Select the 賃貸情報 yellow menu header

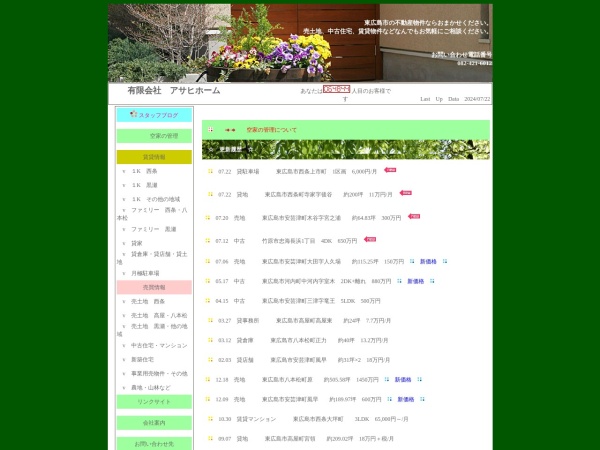154,157
